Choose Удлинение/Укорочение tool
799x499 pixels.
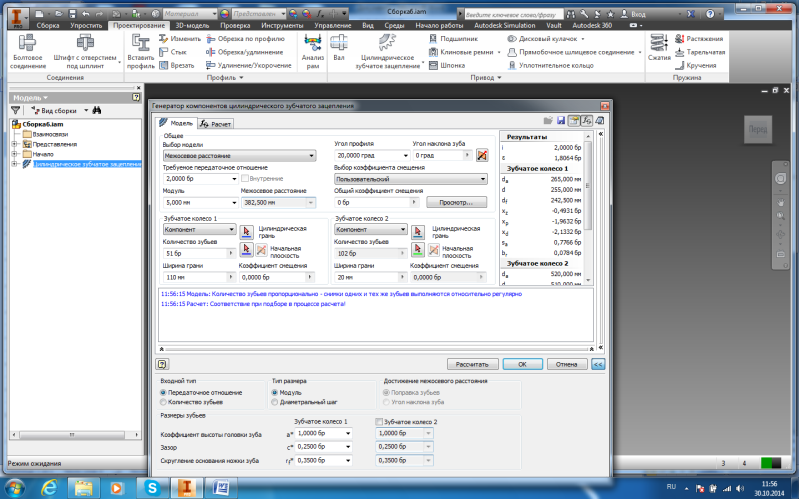tap(248, 65)
